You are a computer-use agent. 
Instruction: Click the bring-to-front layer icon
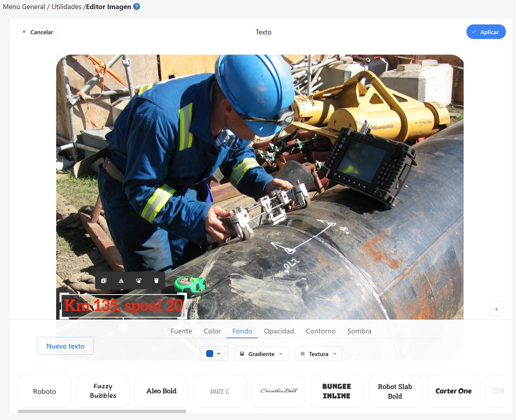pyautogui.click(x=139, y=281)
